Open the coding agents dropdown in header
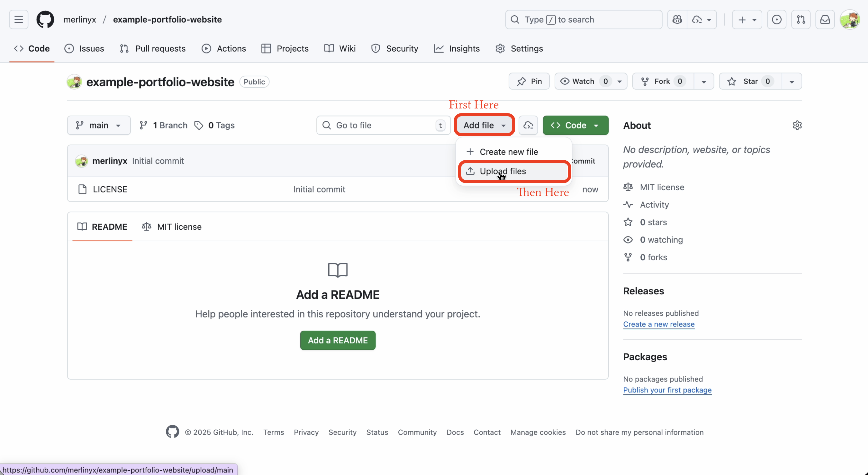The image size is (868, 475). pos(702,20)
